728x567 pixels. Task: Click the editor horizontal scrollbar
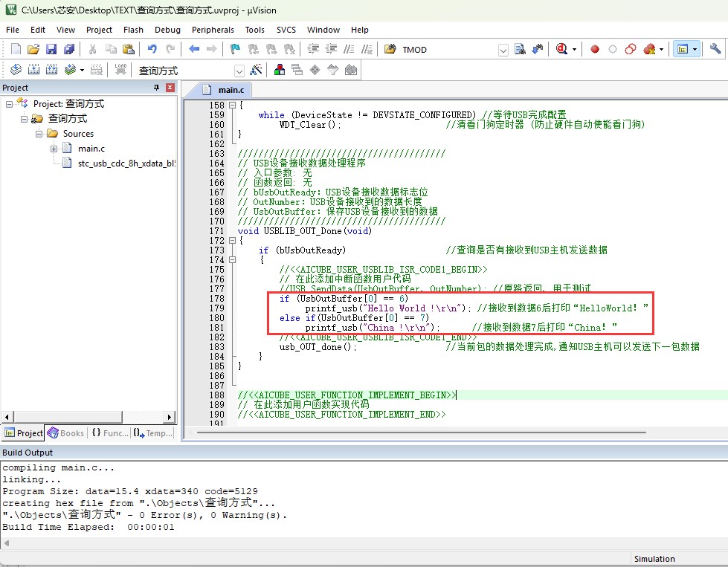click(421, 432)
